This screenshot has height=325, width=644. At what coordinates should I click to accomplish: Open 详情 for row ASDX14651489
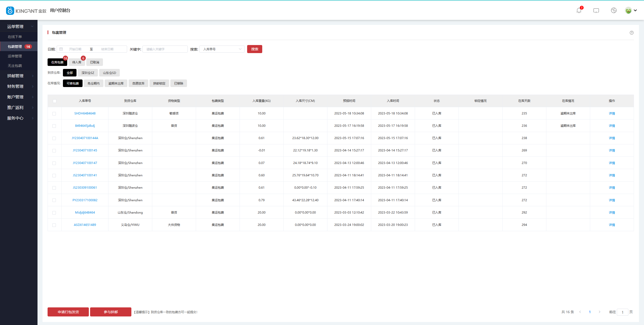click(612, 225)
